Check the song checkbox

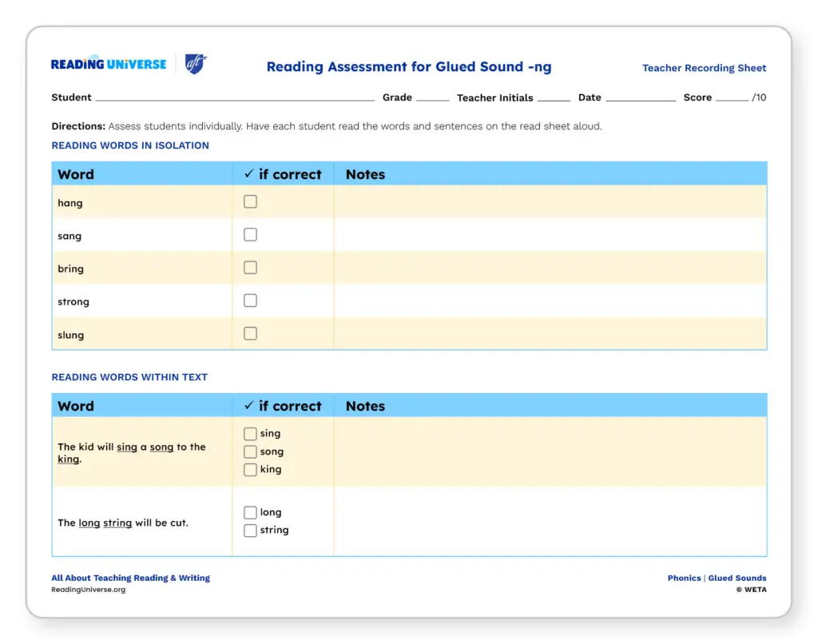coord(250,452)
